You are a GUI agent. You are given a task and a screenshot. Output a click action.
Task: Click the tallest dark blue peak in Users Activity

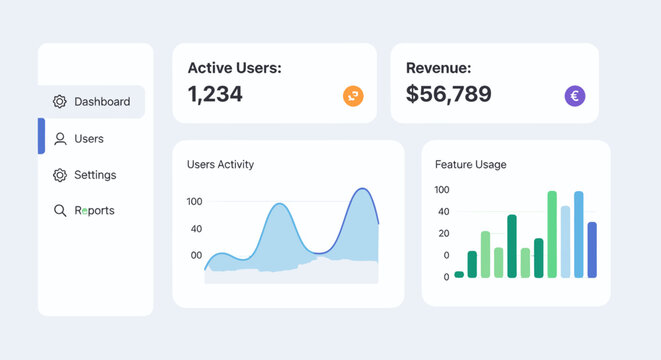click(x=362, y=189)
